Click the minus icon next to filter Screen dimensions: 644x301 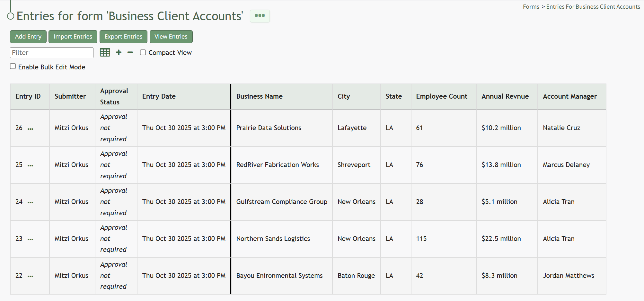[130, 52]
